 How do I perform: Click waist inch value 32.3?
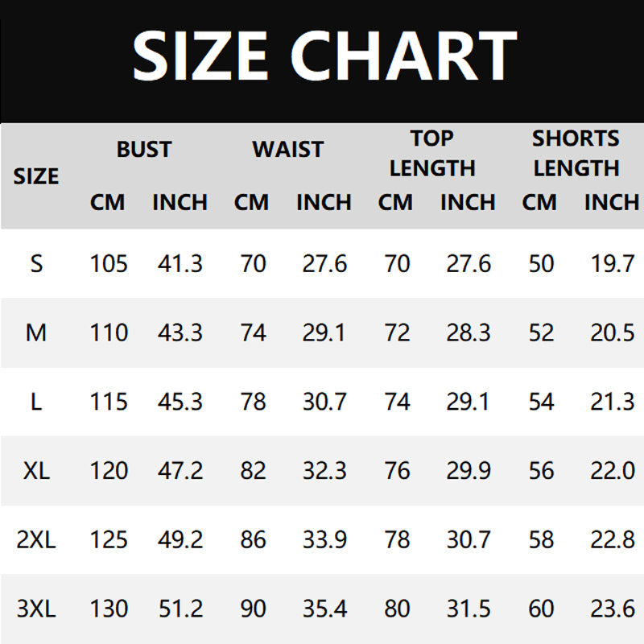click(x=324, y=470)
